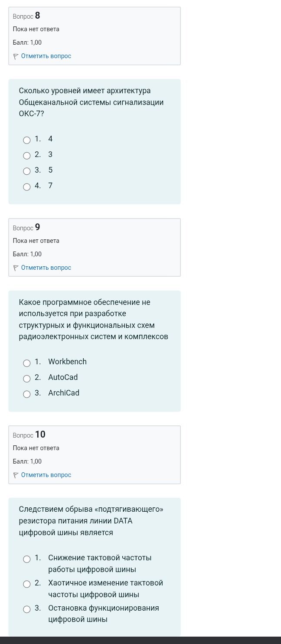
Task: Click the 'Вопрос 9' heading
Action: (x=26, y=227)
